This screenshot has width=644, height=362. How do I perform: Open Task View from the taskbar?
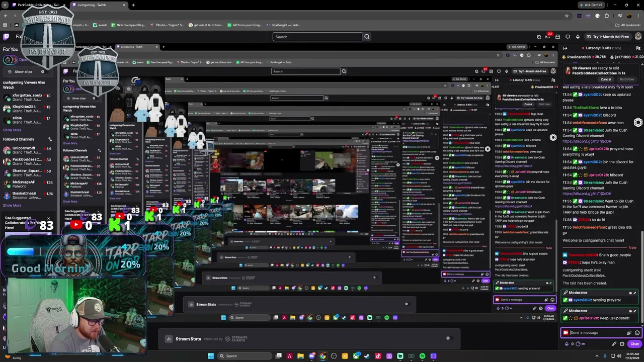tap(278, 356)
